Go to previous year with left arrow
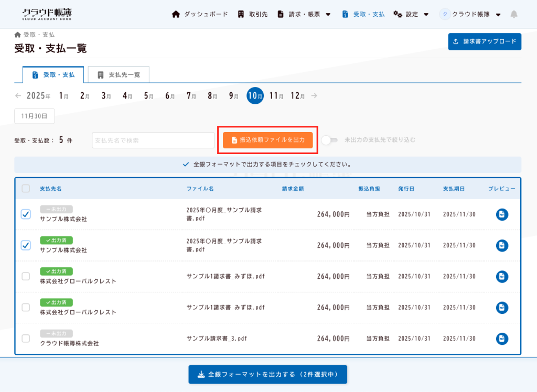 [18, 96]
